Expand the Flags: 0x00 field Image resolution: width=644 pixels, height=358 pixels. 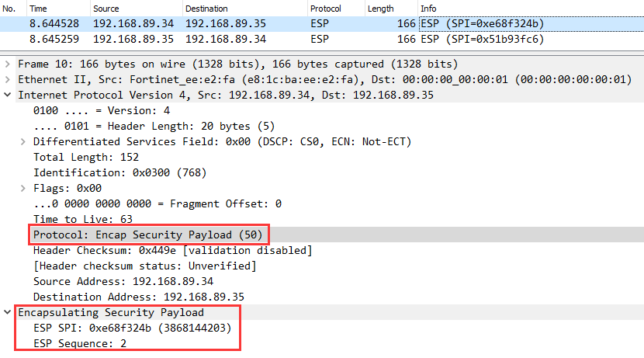pyautogui.click(x=23, y=188)
